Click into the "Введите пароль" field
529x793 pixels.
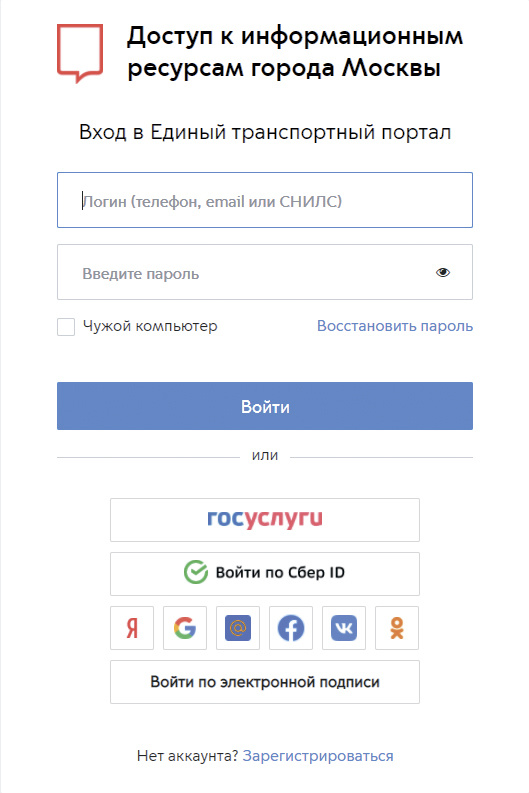click(265, 272)
